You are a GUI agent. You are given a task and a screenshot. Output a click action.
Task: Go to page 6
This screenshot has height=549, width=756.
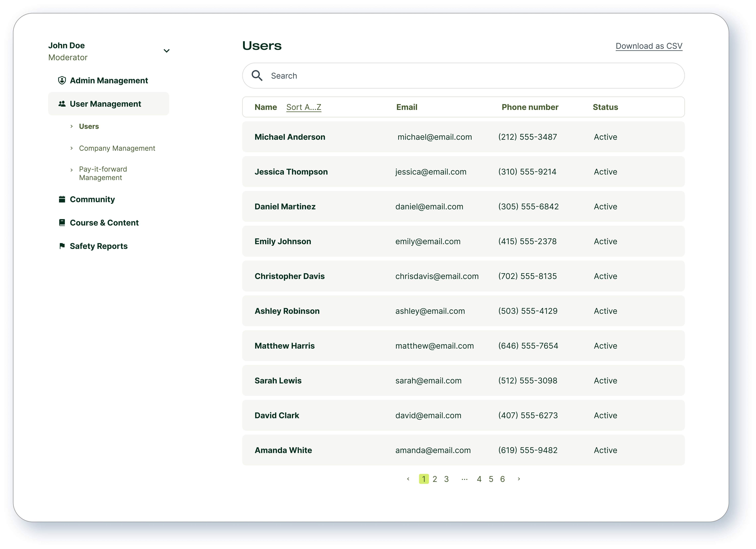click(502, 479)
